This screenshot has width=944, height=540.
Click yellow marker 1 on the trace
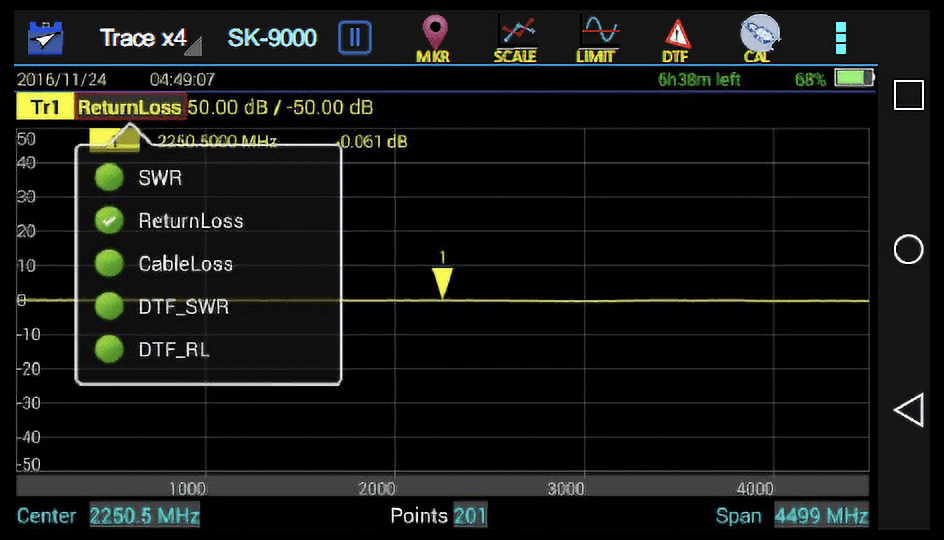click(442, 281)
